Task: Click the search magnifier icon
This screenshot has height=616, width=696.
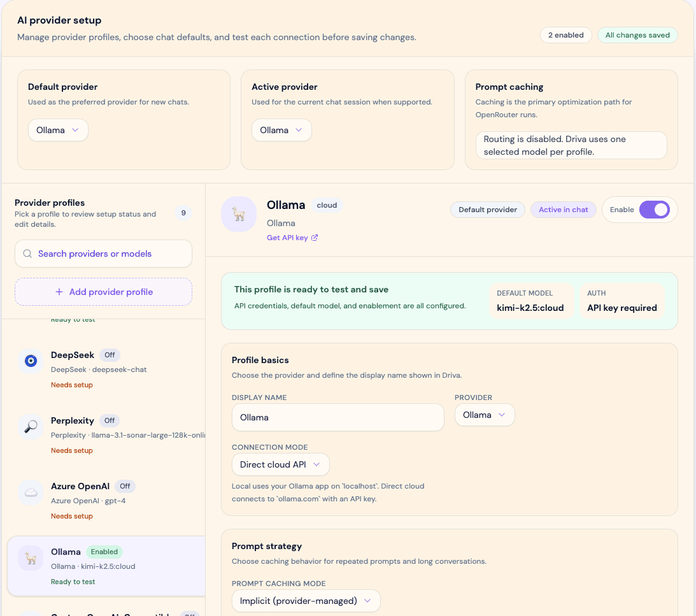Action: click(x=27, y=254)
